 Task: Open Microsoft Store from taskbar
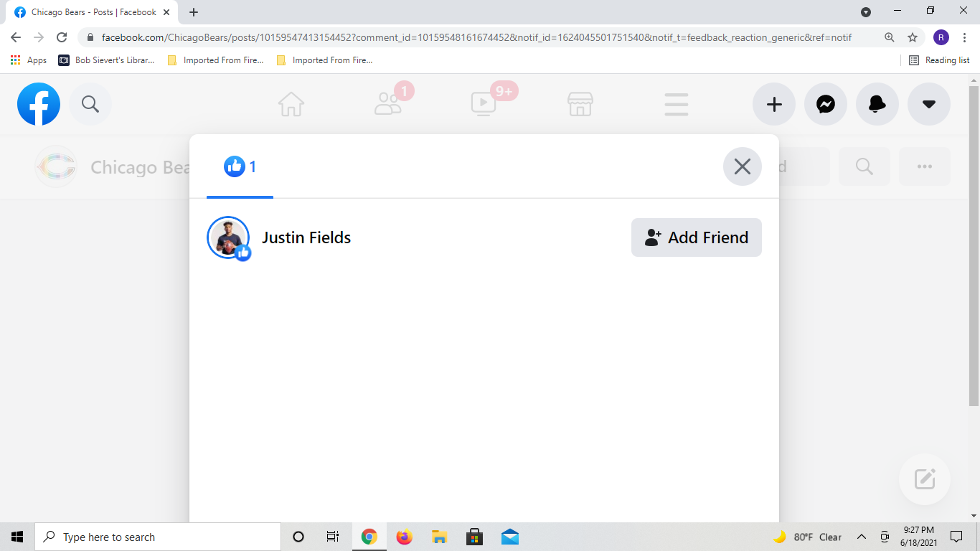click(474, 537)
